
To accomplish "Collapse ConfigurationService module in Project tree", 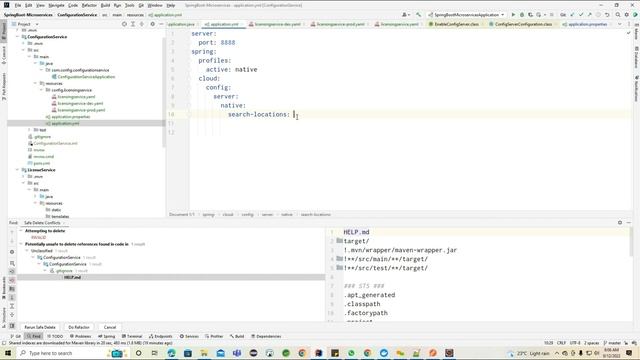I will pos(17,37).
